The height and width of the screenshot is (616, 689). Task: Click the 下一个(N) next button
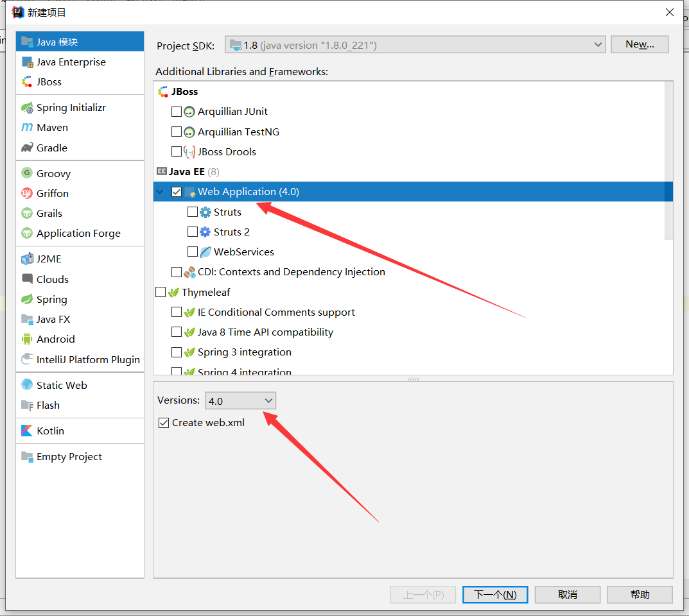[x=495, y=594]
